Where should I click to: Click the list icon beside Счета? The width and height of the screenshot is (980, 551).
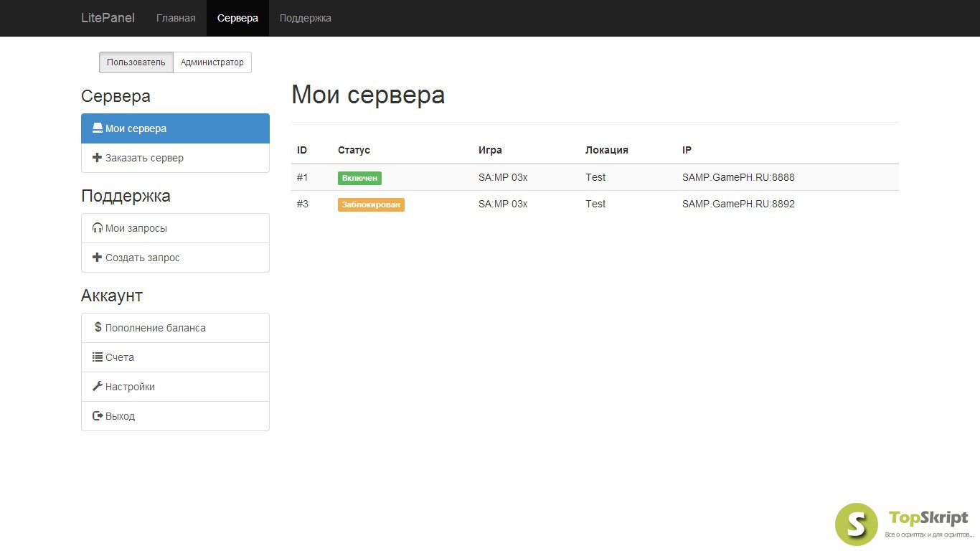[x=98, y=357]
